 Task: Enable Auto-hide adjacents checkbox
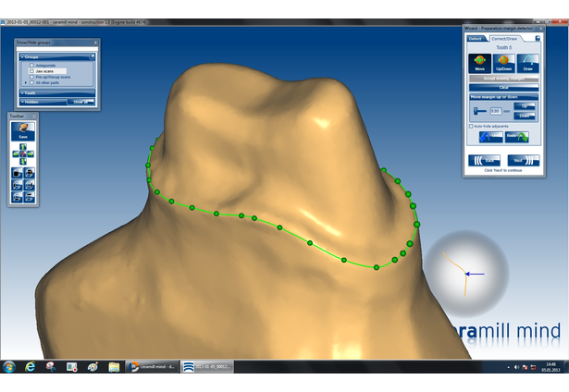(x=471, y=126)
